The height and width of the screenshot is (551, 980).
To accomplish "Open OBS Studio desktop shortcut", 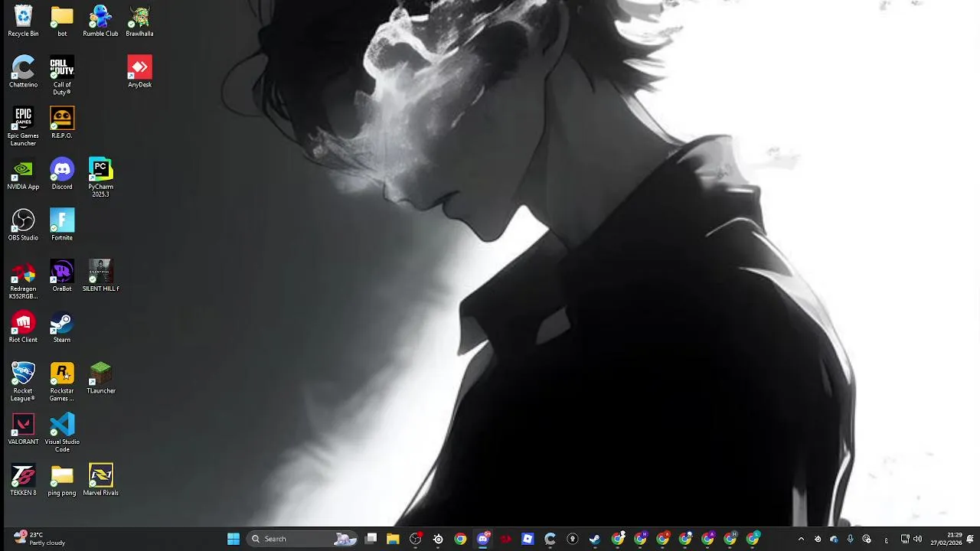I will (23, 225).
